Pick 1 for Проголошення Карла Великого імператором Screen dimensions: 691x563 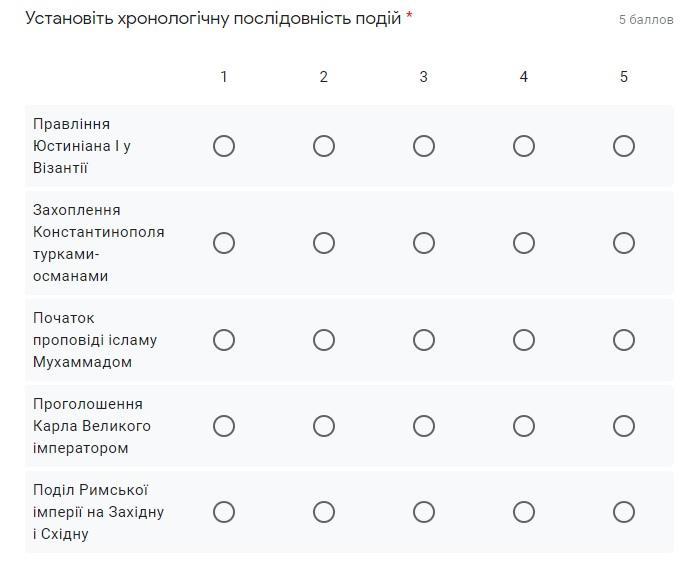click(x=224, y=426)
